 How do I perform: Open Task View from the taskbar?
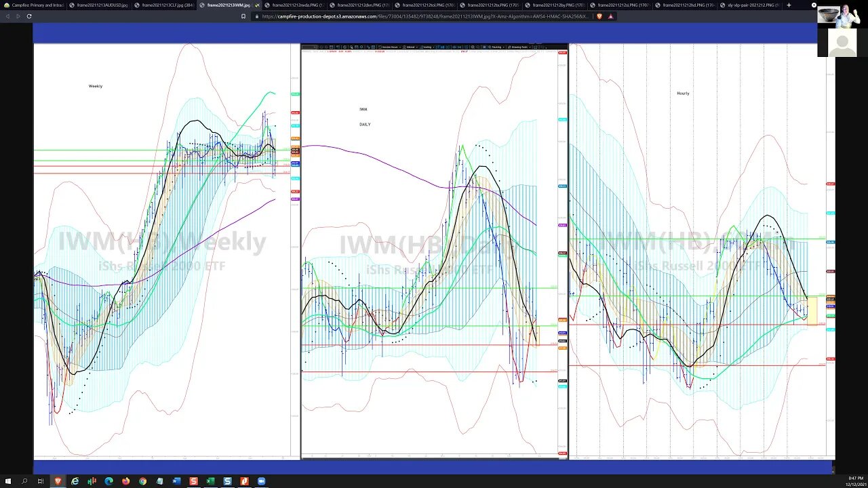[41, 481]
